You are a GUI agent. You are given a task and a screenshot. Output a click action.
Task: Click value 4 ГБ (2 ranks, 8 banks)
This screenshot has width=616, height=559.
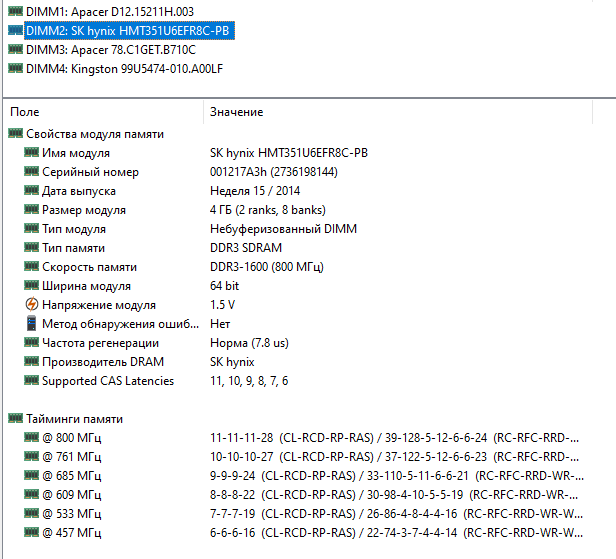point(268,210)
